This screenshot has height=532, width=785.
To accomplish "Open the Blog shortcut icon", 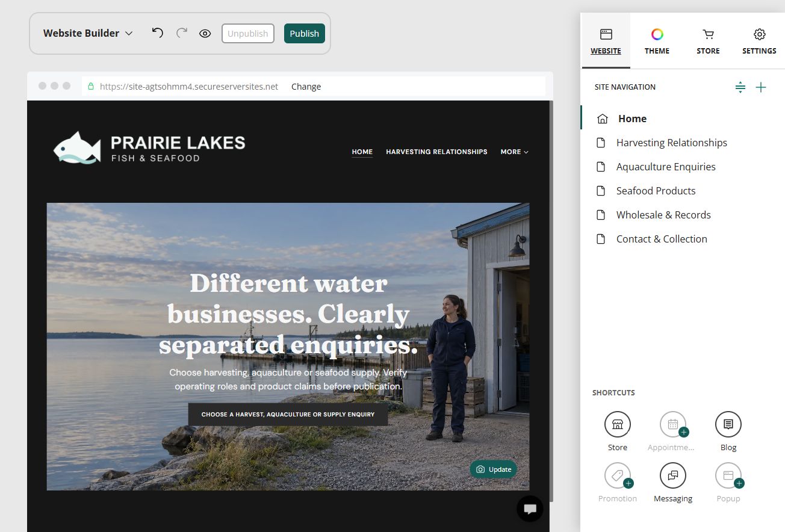I will (x=728, y=424).
